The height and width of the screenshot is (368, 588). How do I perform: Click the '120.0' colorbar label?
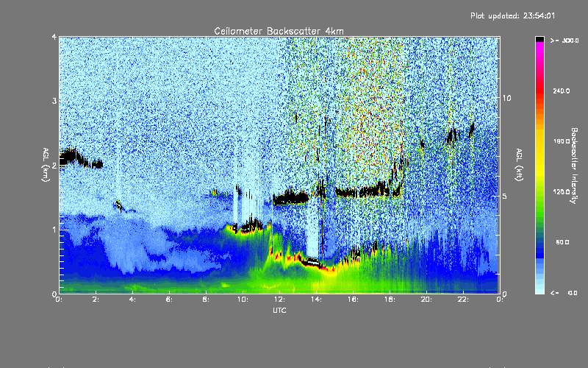coord(562,191)
